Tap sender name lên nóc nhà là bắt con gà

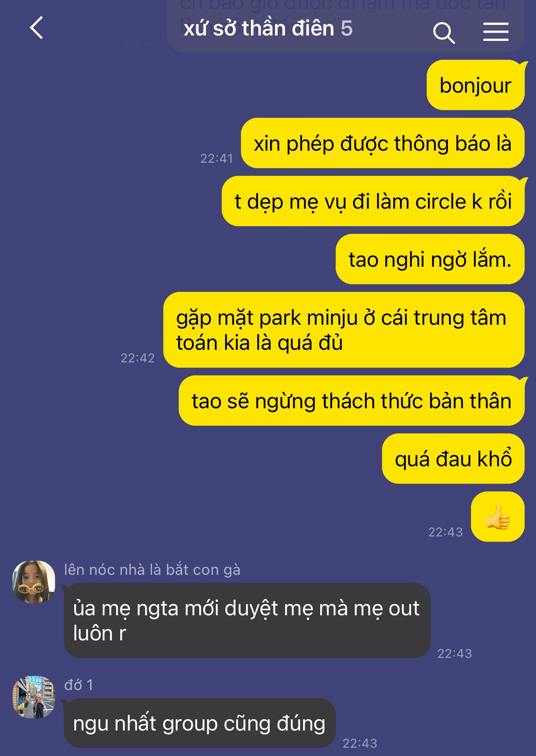pos(152,570)
